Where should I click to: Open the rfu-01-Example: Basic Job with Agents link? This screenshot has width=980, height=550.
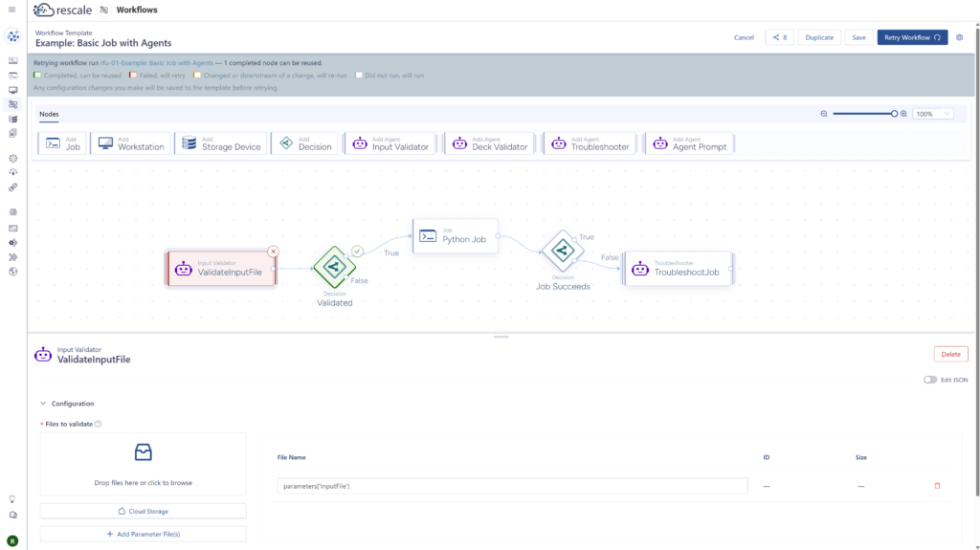click(x=157, y=63)
